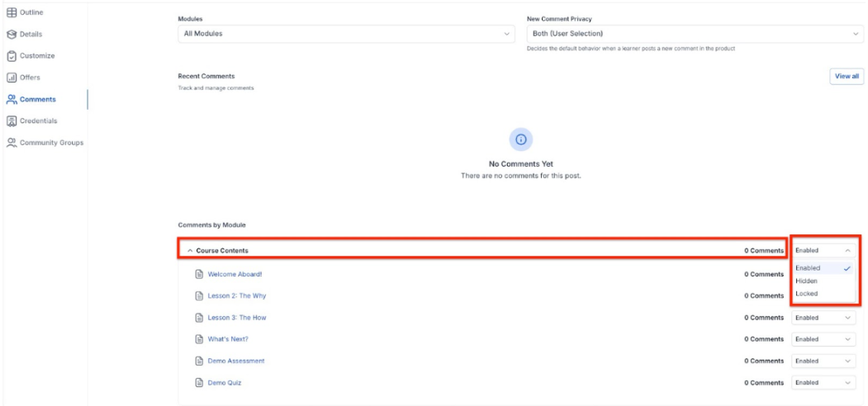Viewport: 868px width, 406px height.
Task: Open the comment status dropdown for Demo Quiz
Action: click(x=823, y=383)
